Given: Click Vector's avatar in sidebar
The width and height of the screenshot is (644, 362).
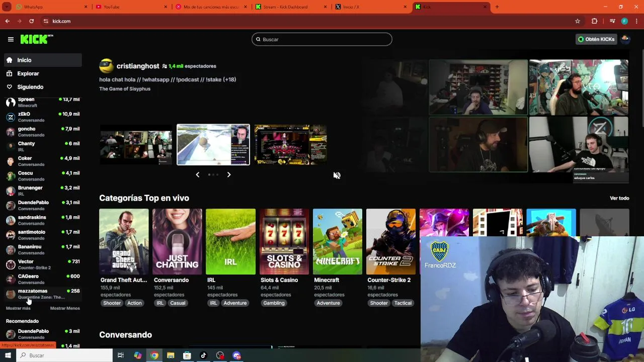Looking at the screenshot, I should 11,264.
